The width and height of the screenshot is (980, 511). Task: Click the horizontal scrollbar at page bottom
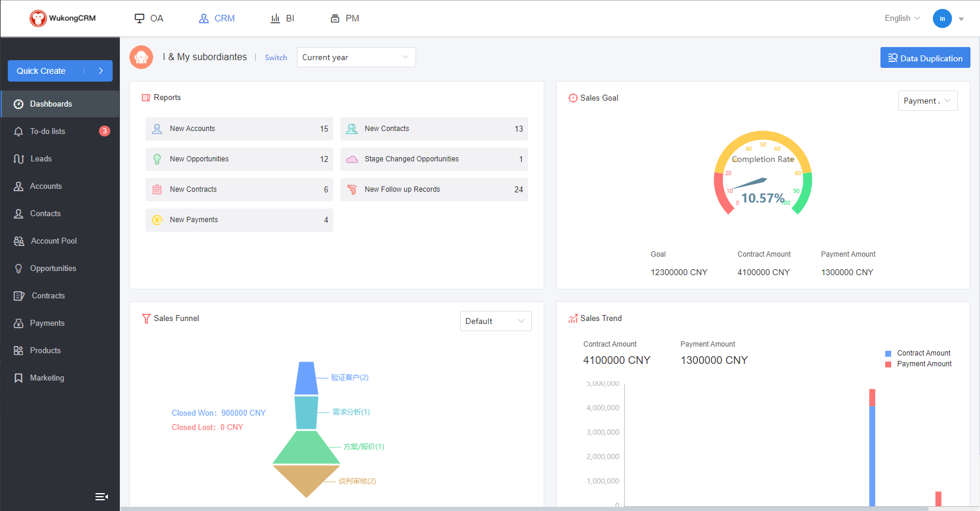(x=525, y=509)
